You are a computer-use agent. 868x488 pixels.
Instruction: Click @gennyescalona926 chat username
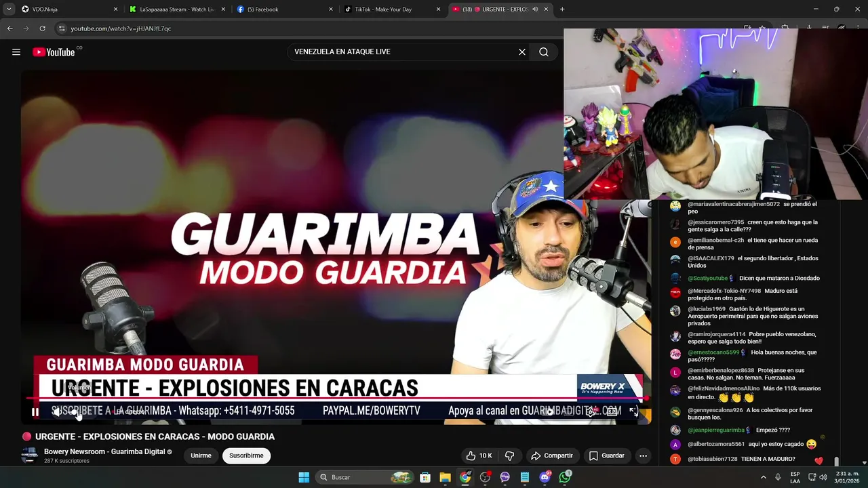[x=715, y=410]
